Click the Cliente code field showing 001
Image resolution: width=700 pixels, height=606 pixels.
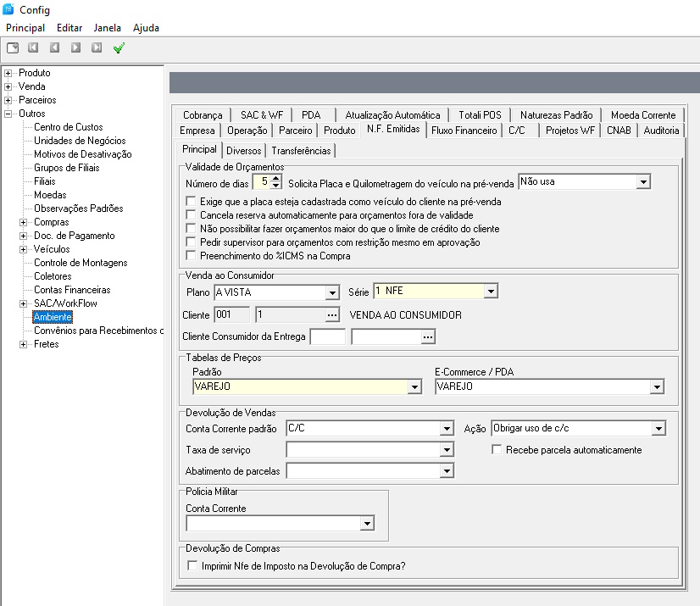tap(231, 314)
